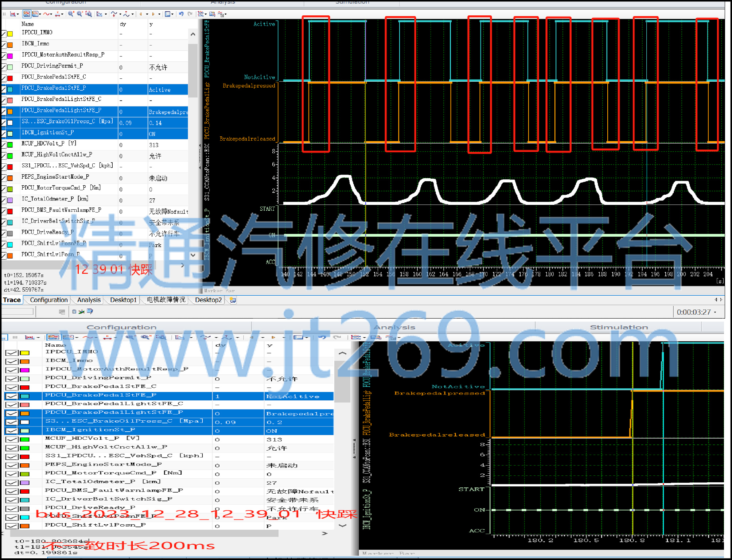732x560 pixels.
Task: Click orange right arrow in top toolbar
Action: pos(153,14)
